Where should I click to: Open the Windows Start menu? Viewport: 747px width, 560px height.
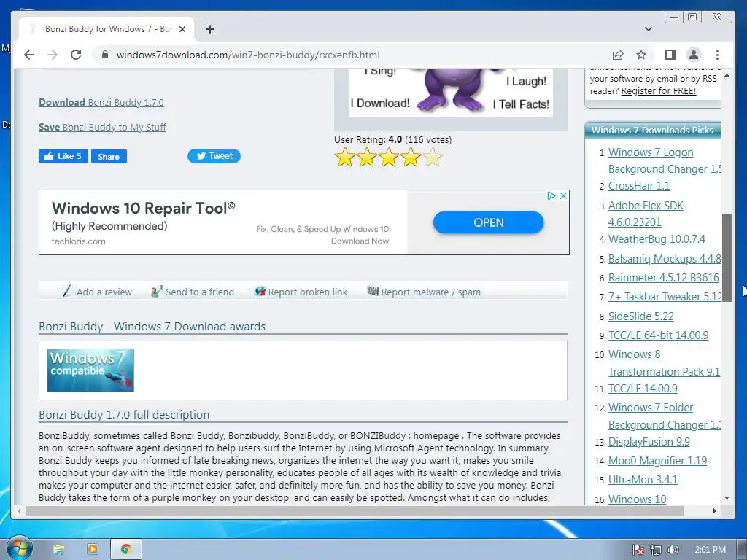point(19,548)
